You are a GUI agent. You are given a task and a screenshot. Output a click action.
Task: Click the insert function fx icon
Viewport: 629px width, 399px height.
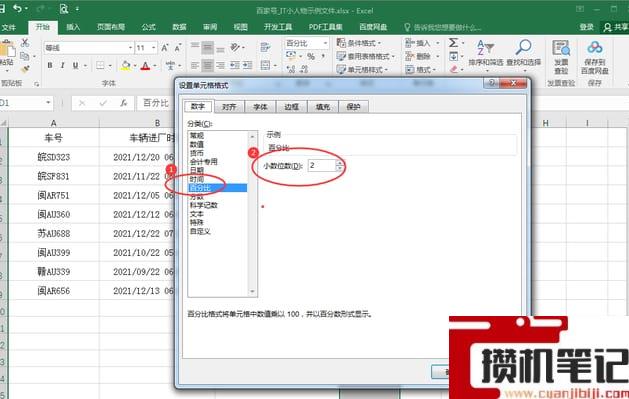[124, 103]
